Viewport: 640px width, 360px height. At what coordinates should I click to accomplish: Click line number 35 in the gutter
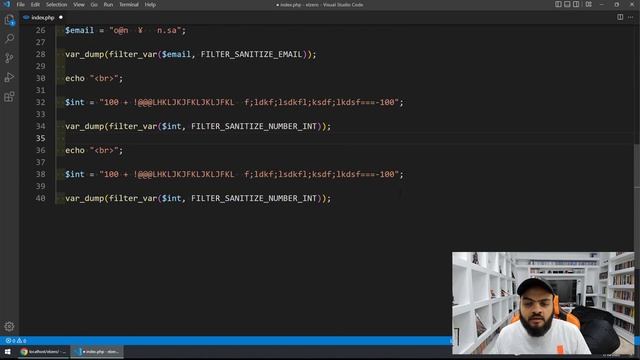[x=40, y=138]
